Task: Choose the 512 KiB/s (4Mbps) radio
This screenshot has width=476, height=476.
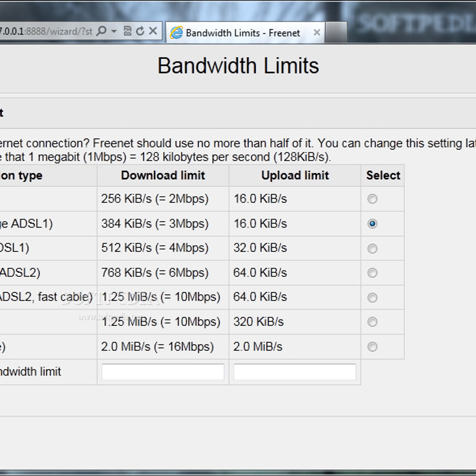Action: 372,248
